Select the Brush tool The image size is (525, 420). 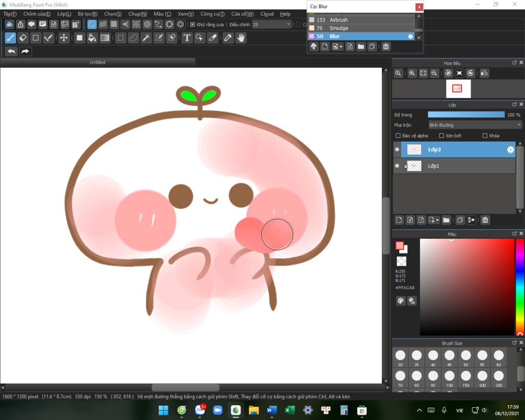(x=10, y=38)
